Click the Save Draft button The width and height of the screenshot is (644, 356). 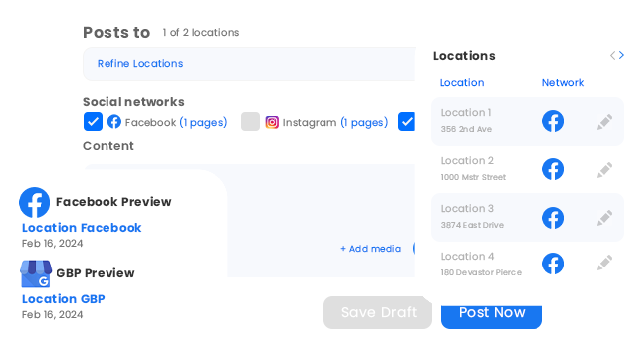click(378, 313)
